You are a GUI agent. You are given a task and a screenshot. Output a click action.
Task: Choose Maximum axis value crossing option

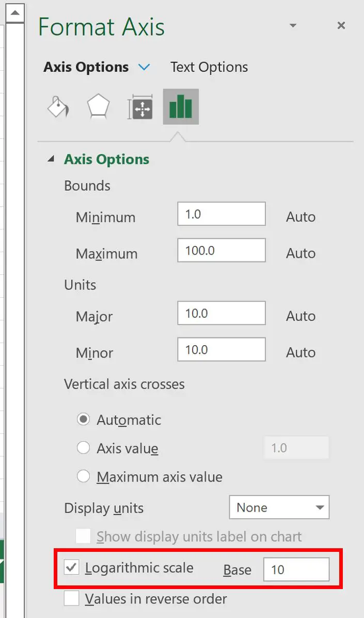[83, 476]
